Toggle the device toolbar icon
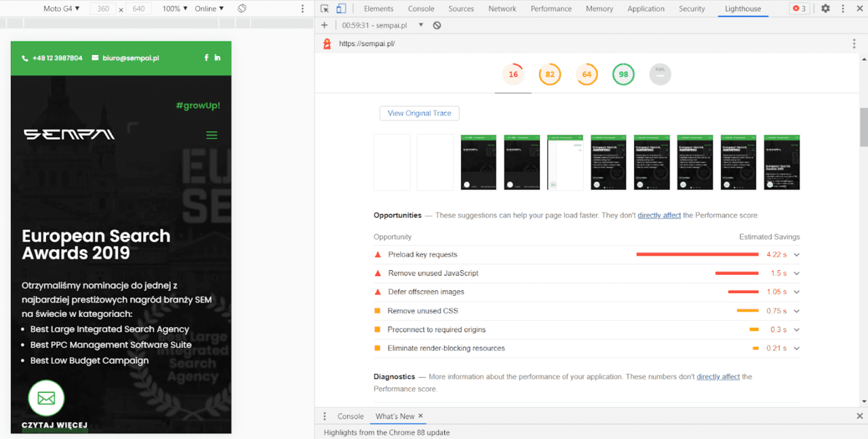Viewport: 868px width, 439px height. coord(341,9)
